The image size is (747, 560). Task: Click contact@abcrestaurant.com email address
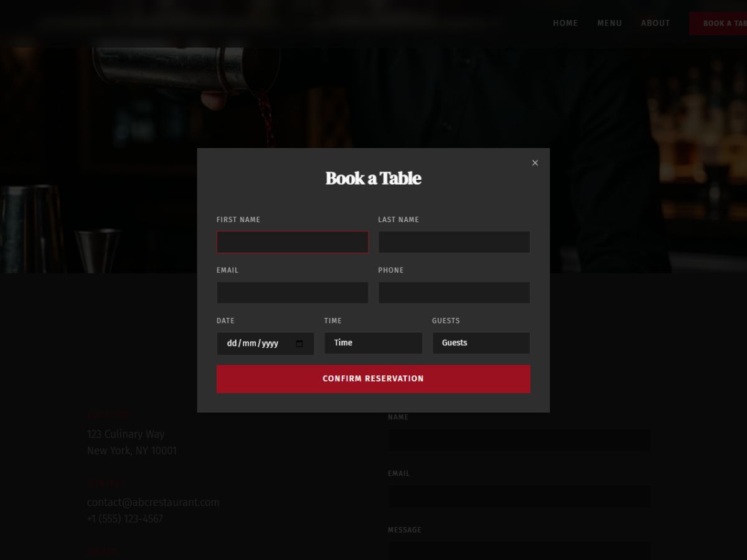[153, 502]
